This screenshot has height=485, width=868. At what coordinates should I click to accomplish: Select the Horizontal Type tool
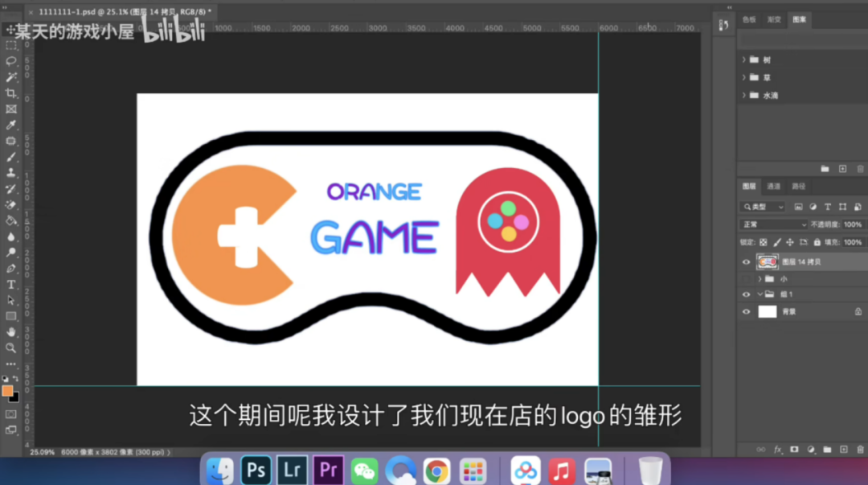pyautogui.click(x=11, y=284)
